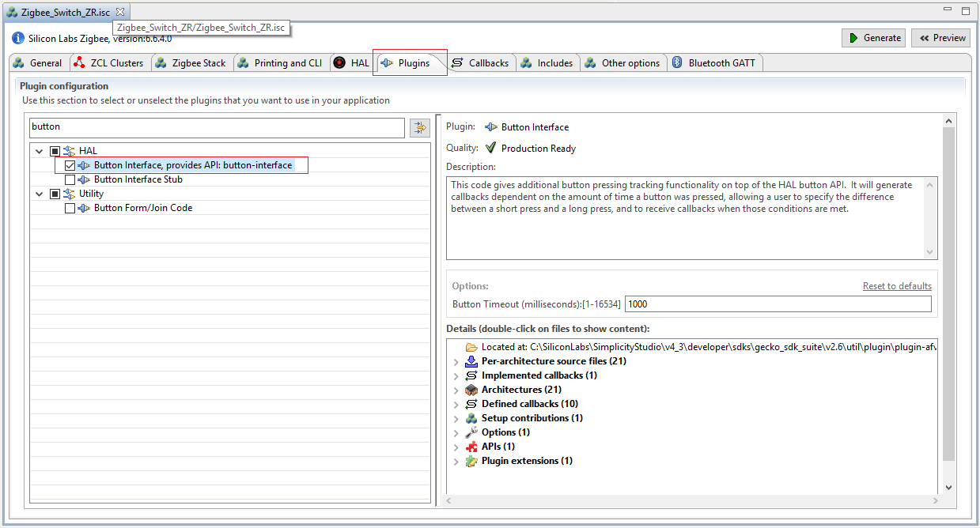Expand the APIs (1) node
The width and height of the screenshot is (980, 528).
point(456,447)
